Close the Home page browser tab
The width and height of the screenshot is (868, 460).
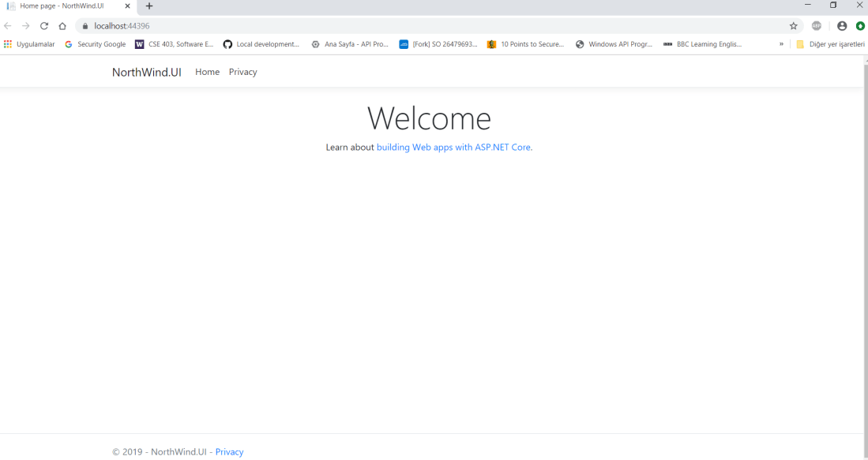point(127,6)
